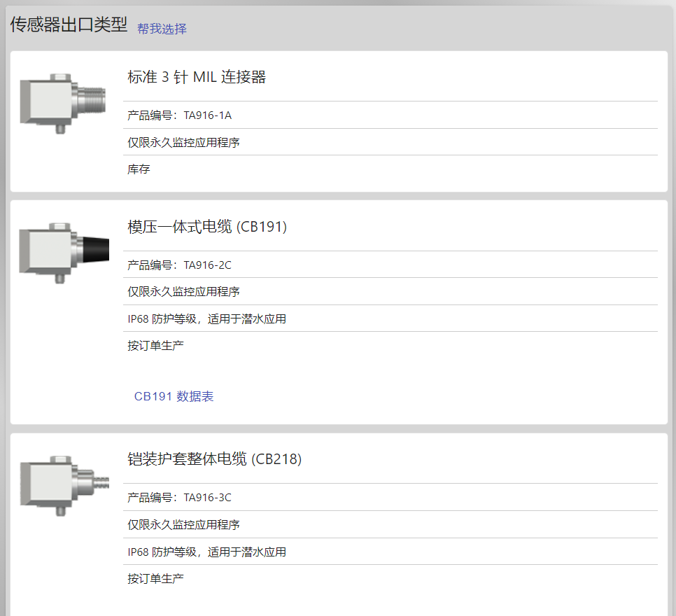
Task: Click 仅限永久监控应用程序 in the TA916-2C card
Action: pos(183,292)
